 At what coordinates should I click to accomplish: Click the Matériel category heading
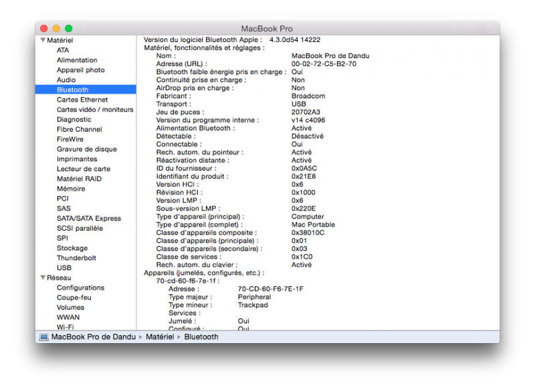(x=60, y=40)
